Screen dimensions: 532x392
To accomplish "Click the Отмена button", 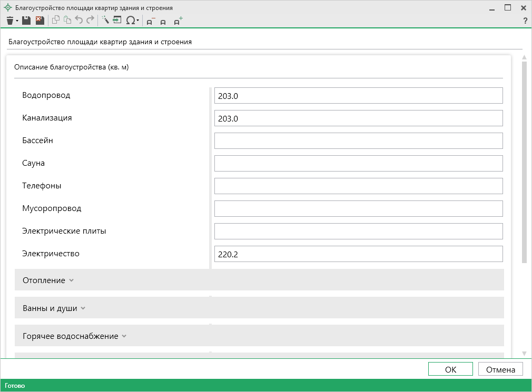I will [x=500, y=369].
